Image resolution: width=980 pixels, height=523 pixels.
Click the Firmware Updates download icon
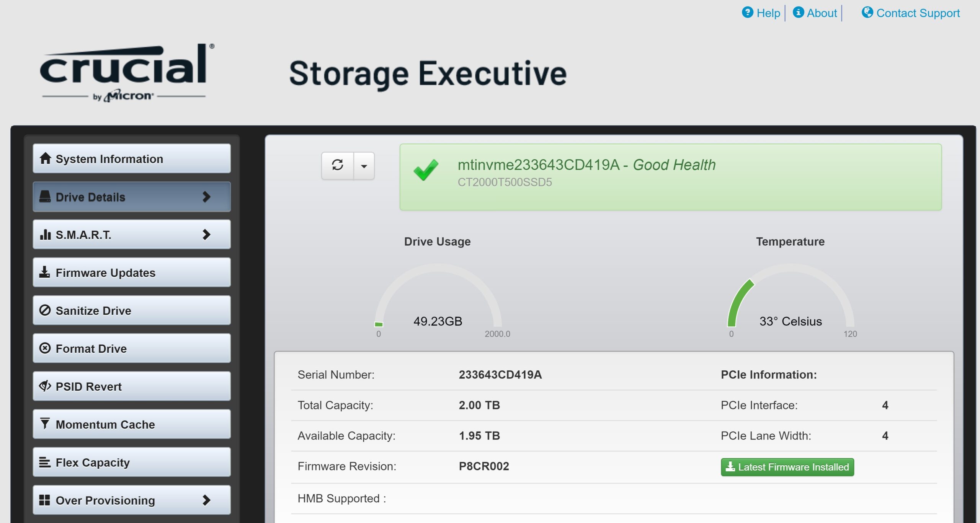click(44, 272)
